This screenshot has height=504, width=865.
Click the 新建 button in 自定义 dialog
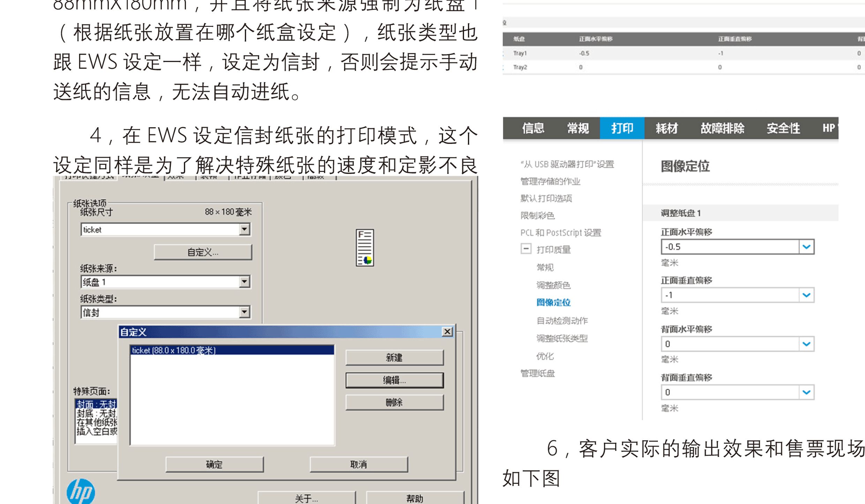394,358
